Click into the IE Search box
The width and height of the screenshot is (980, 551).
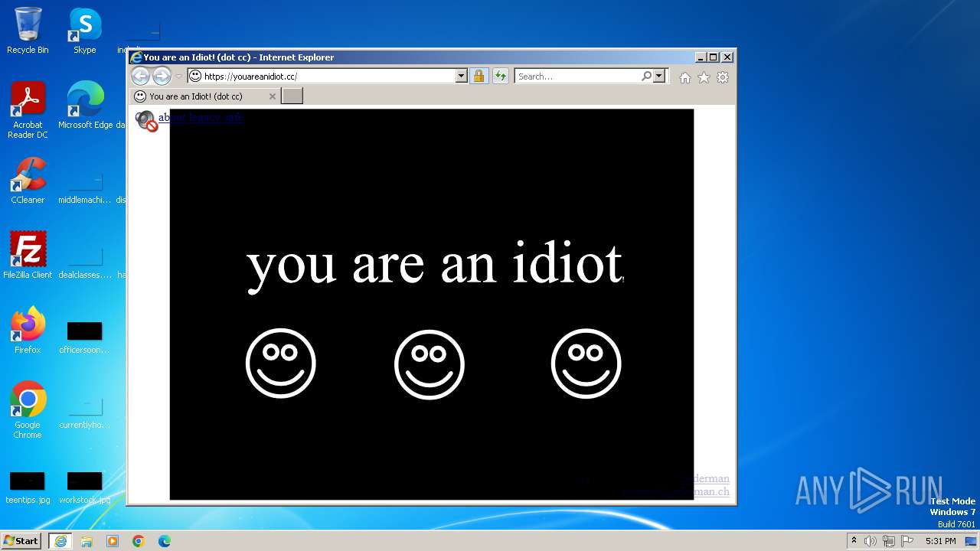click(578, 77)
